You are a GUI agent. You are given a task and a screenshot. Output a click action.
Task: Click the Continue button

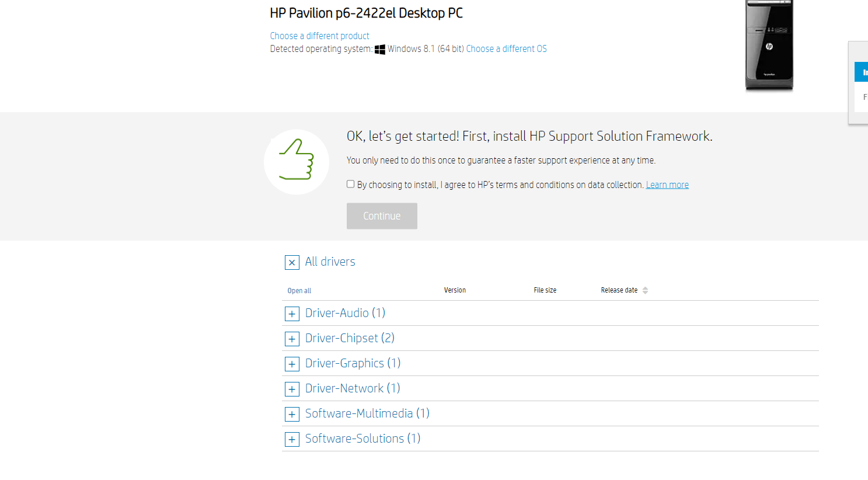tap(382, 216)
